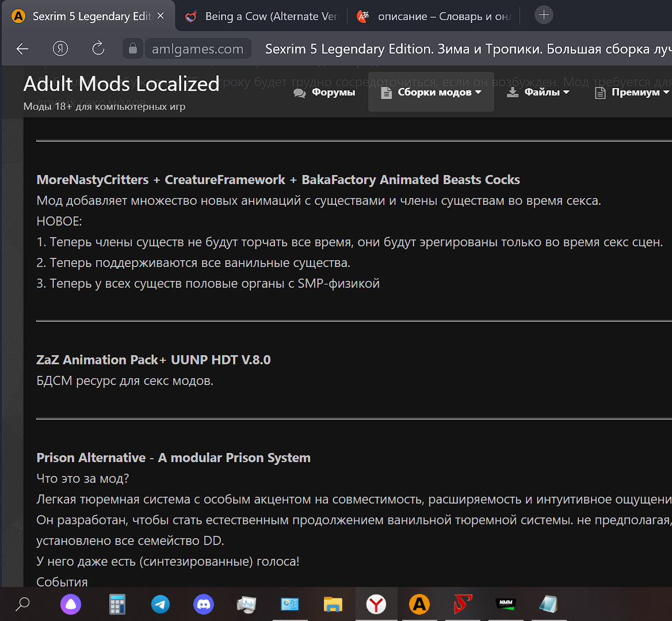Open the orange A app in taskbar
Image resolution: width=672 pixels, height=621 pixels.
coord(419,604)
